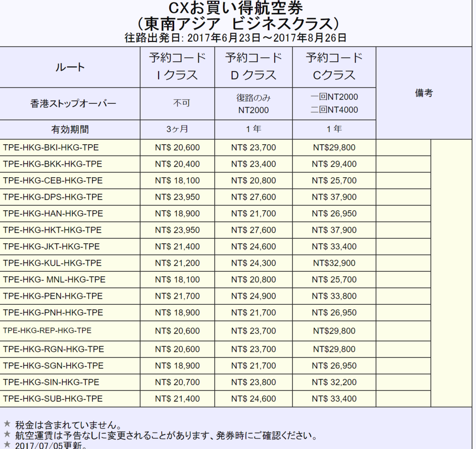Click the route 'TPE-HKG-REP-HKG-TPE'

coord(47,330)
